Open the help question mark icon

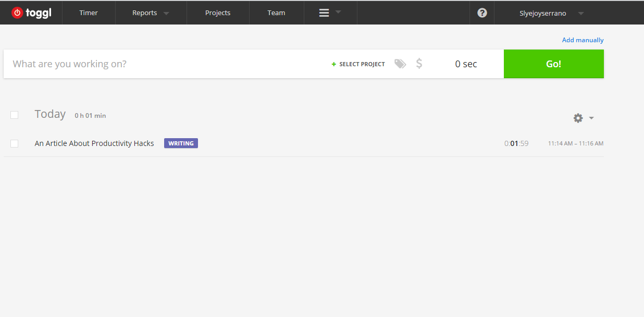(482, 13)
